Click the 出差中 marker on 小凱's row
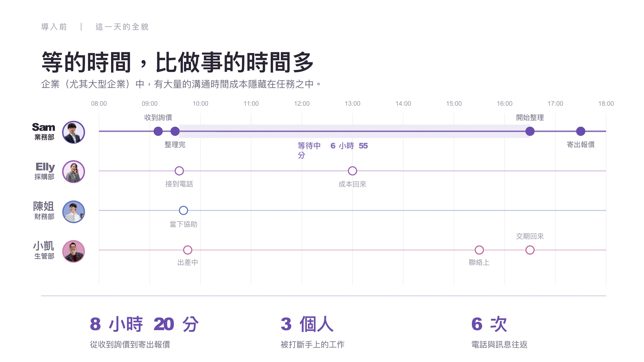Viewport: 644px width, 362px height. coord(188,250)
